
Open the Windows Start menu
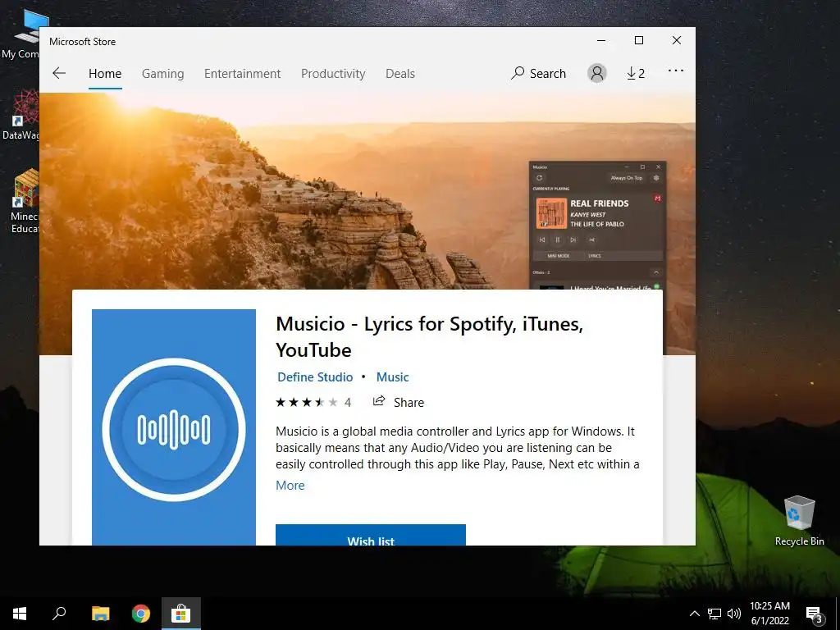[20, 614]
